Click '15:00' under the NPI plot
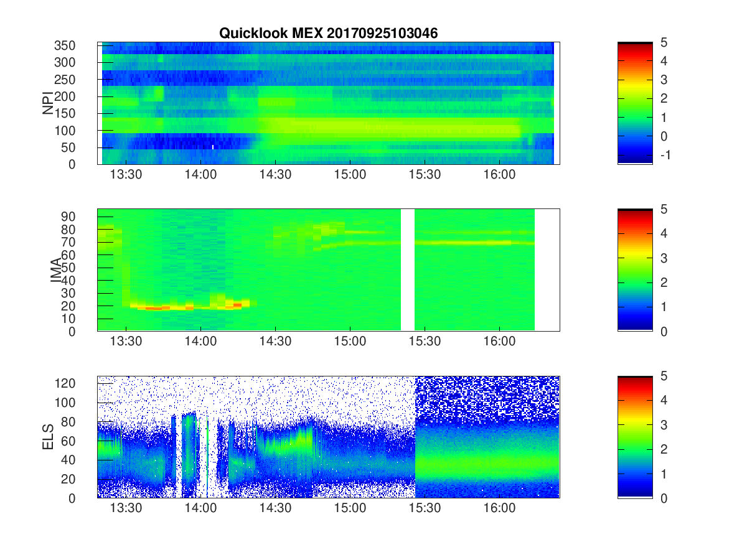 (x=350, y=175)
